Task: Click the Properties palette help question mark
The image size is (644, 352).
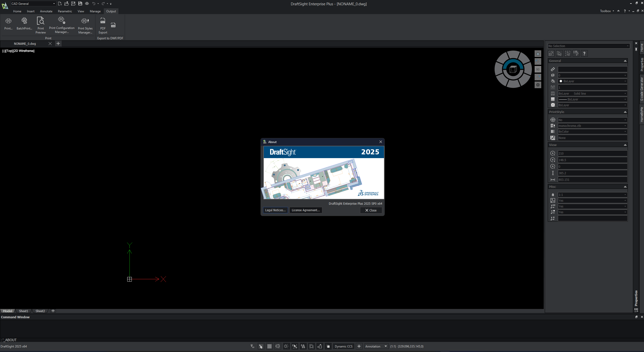Action: (584, 53)
